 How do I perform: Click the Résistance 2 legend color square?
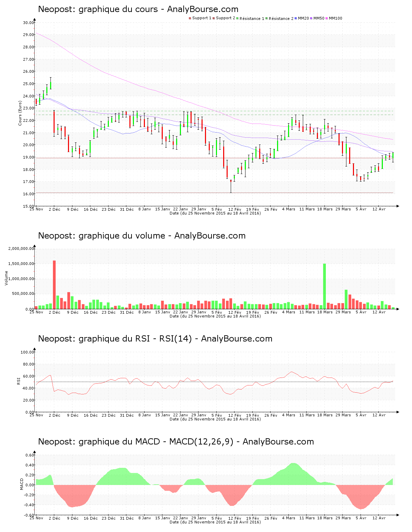tap(266, 18)
